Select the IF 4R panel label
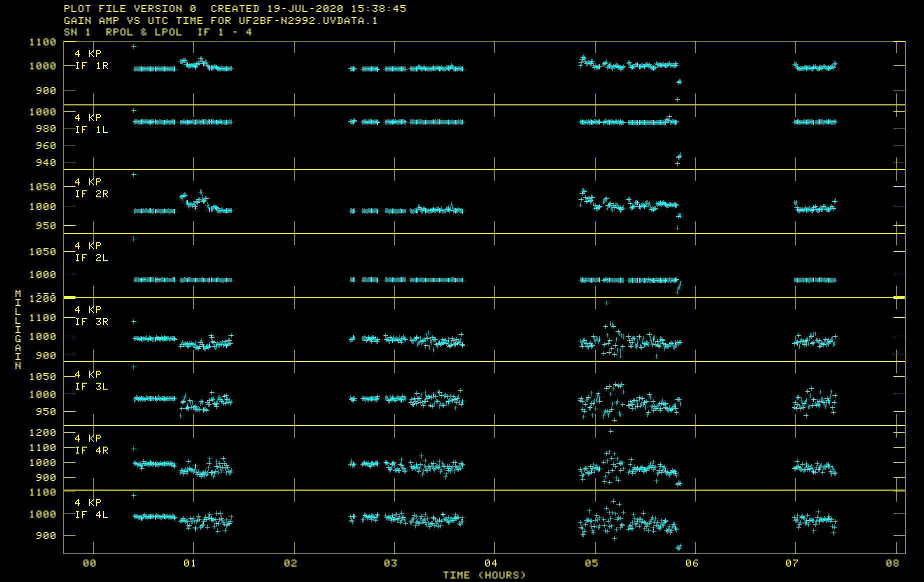Image resolution: width=924 pixels, height=582 pixels. 91,451
